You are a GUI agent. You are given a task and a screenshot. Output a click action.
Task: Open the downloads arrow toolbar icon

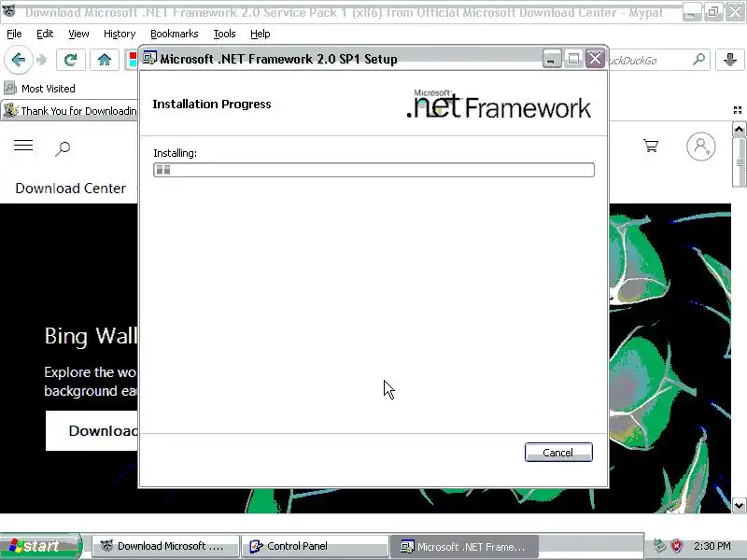(730, 60)
